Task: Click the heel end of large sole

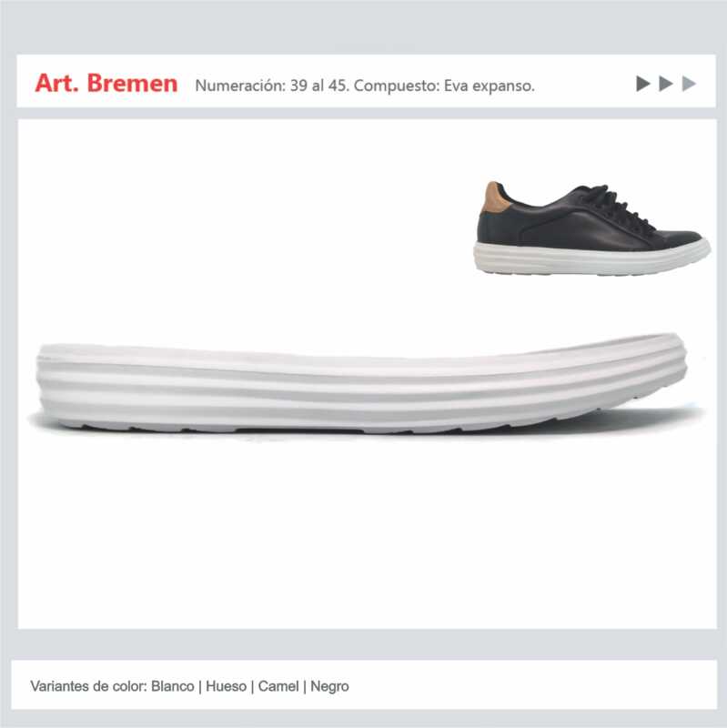Action: pyautogui.click(x=60, y=385)
